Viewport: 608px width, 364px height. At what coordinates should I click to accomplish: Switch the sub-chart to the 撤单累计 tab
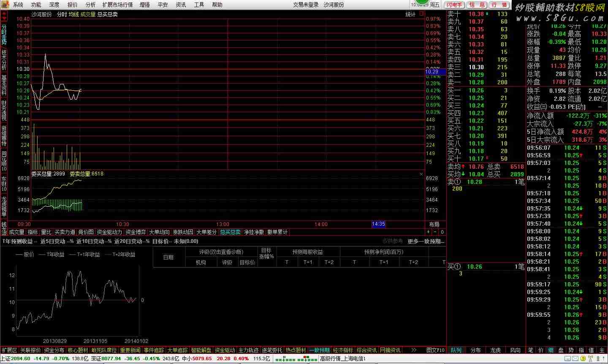277,232
